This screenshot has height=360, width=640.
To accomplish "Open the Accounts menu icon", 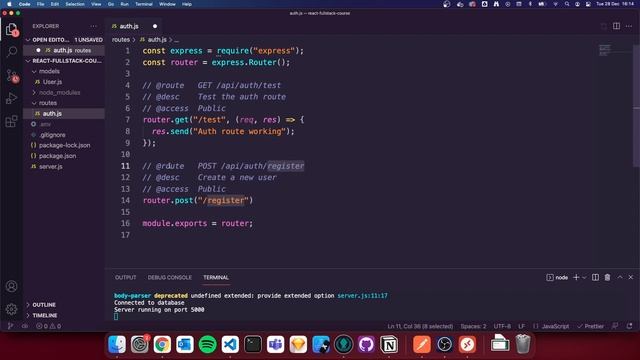I will 11,286.
